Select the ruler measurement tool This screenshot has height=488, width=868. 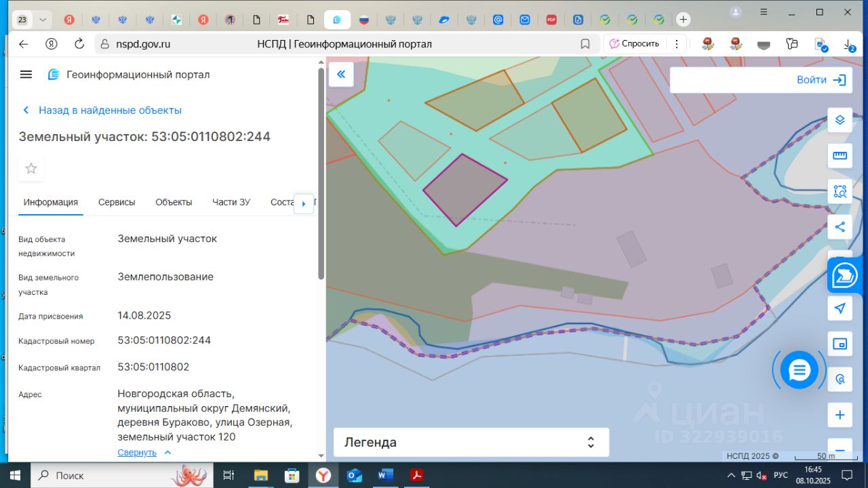pyautogui.click(x=840, y=156)
